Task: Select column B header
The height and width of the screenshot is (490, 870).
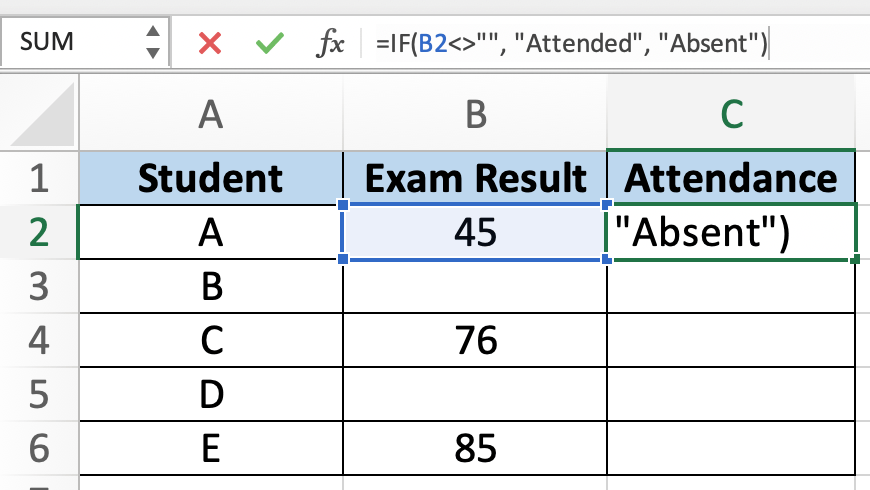Action: tap(475, 115)
